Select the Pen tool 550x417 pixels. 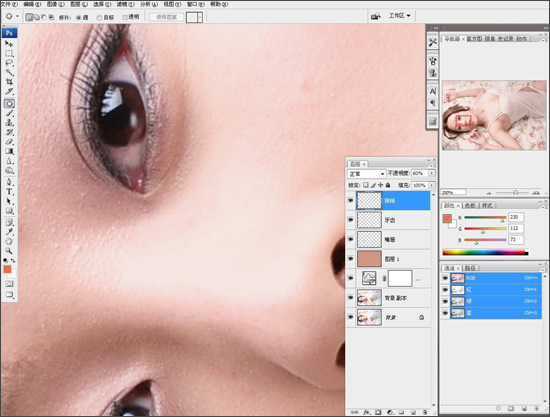point(9,182)
